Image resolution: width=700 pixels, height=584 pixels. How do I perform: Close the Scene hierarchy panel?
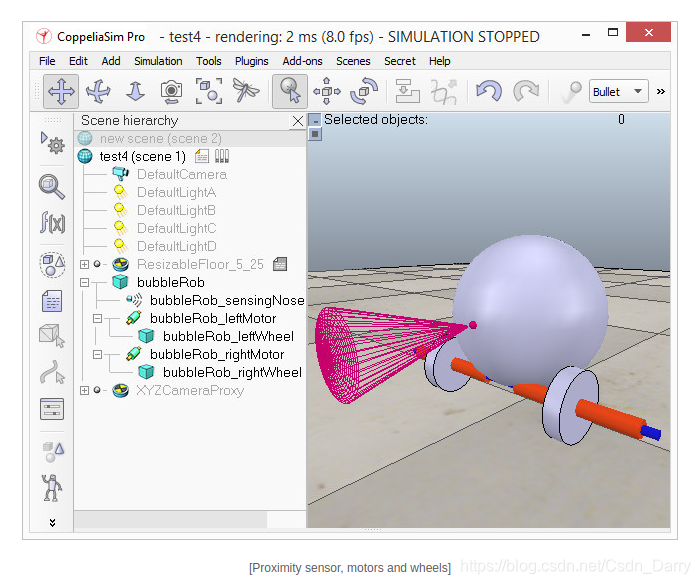298,121
